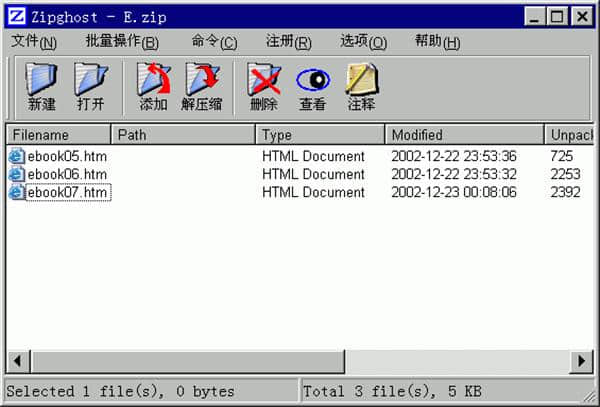The image size is (600, 407).
Task: Click HTML Document type of ebook07.htm
Action: click(x=313, y=192)
